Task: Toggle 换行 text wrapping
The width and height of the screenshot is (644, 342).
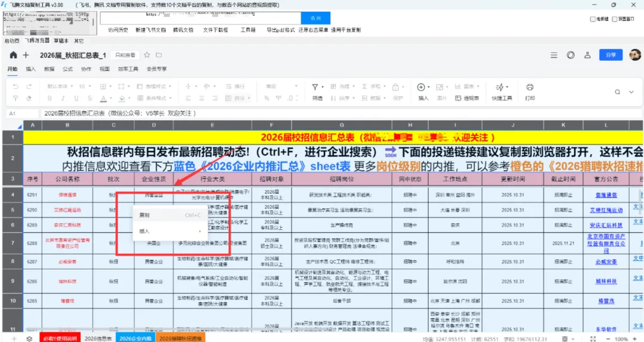Action: coord(236,86)
